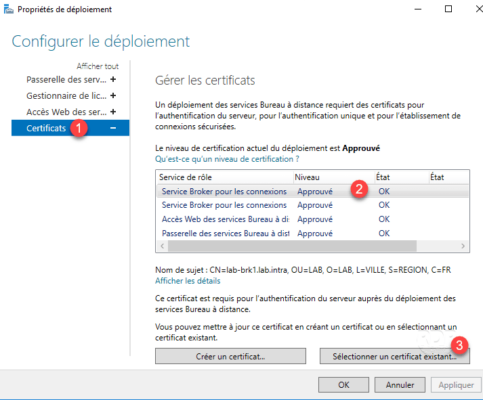Click the Service de rôle column header
The width and height of the screenshot is (483, 400).
click(224, 177)
